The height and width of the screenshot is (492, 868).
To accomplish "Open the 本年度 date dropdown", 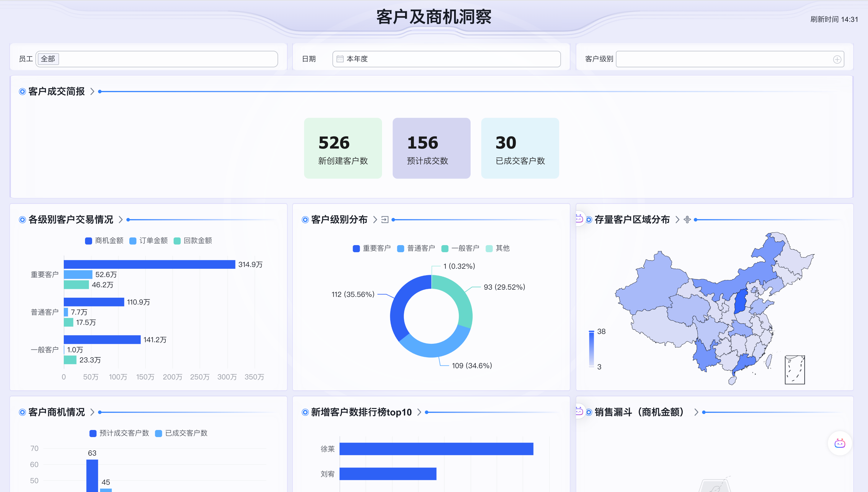I will coord(446,59).
